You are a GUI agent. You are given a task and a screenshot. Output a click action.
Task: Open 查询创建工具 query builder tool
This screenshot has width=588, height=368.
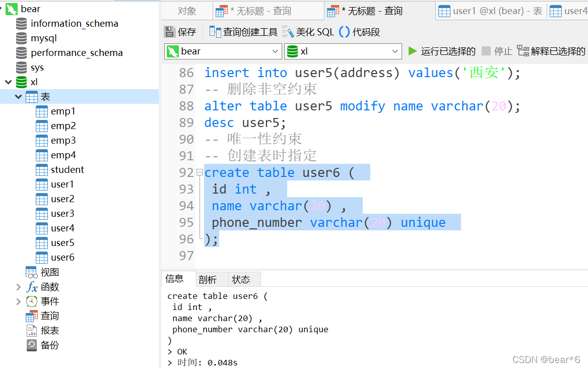coord(243,32)
